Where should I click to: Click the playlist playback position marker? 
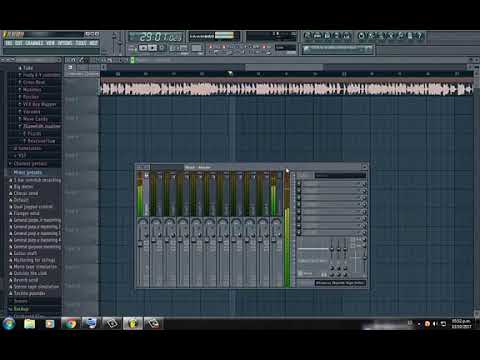pos(230,73)
